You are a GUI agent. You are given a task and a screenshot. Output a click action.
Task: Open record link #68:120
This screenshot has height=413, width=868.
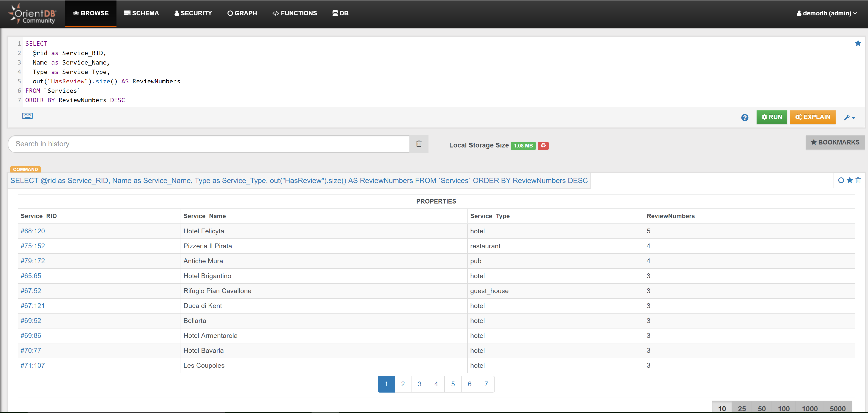tap(33, 231)
